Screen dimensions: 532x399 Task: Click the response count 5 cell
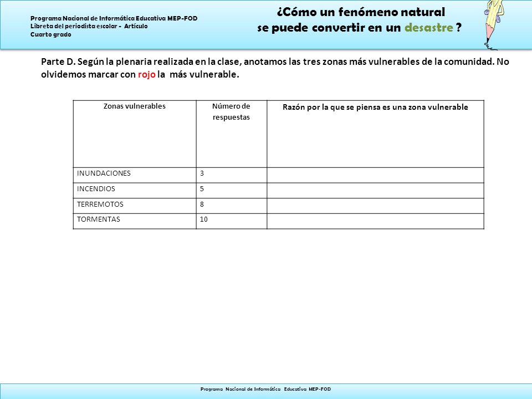point(232,190)
